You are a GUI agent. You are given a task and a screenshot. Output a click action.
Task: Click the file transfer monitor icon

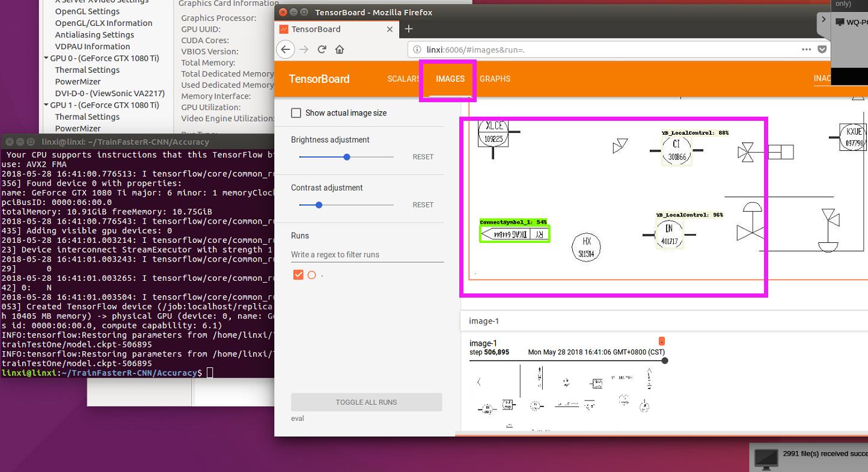766,458
